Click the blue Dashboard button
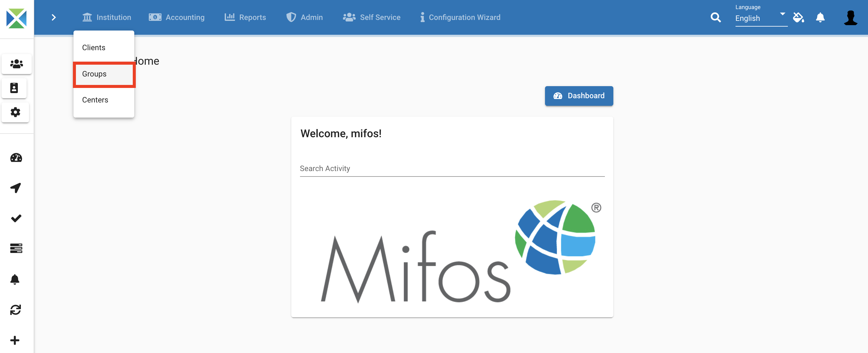Image resolution: width=868 pixels, height=353 pixels. click(579, 96)
